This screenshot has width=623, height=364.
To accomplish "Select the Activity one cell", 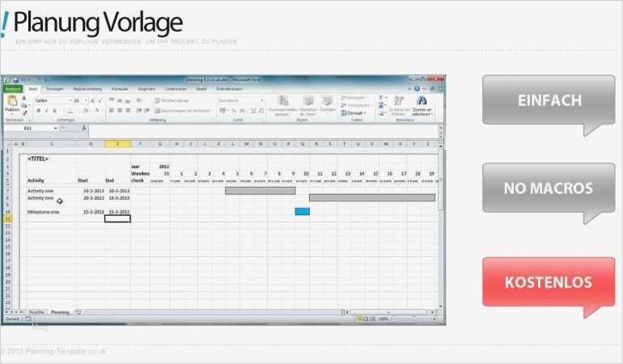I will tap(40, 191).
